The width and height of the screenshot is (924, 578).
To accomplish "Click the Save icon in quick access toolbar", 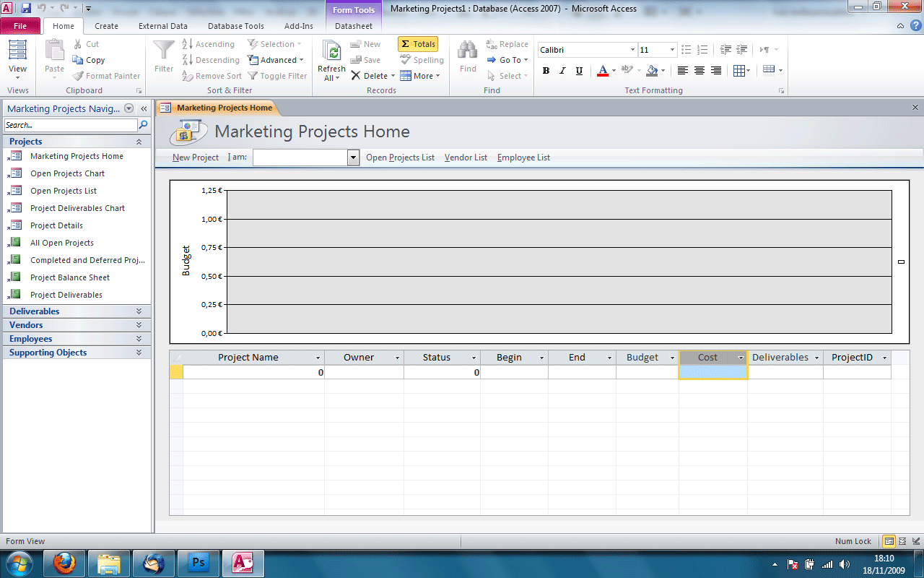I will point(26,9).
